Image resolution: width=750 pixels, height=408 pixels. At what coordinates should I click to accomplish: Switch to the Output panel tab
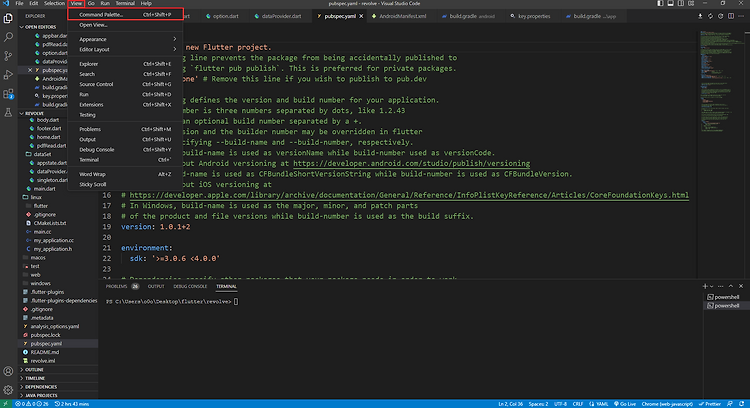[156, 287]
